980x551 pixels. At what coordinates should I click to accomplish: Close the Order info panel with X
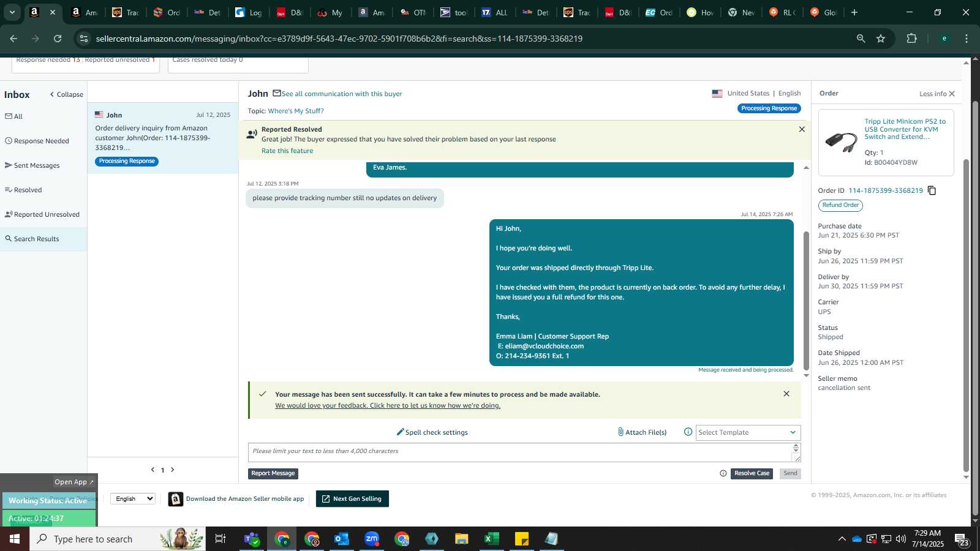pyautogui.click(x=952, y=94)
